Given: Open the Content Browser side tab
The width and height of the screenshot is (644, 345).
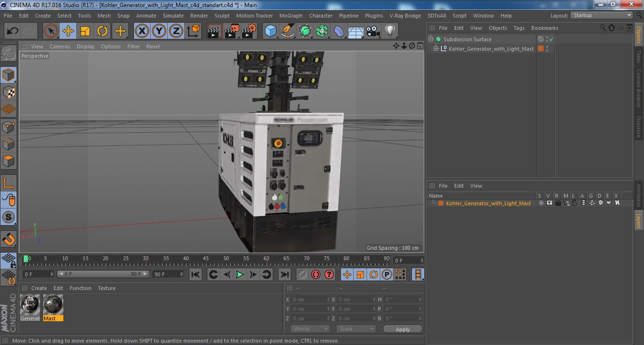Looking at the screenshot, I should (639, 89).
